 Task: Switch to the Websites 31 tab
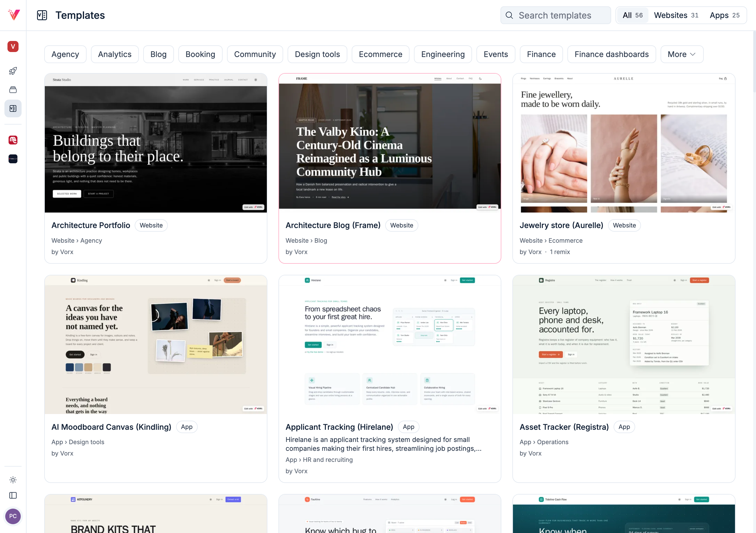tap(676, 15)
